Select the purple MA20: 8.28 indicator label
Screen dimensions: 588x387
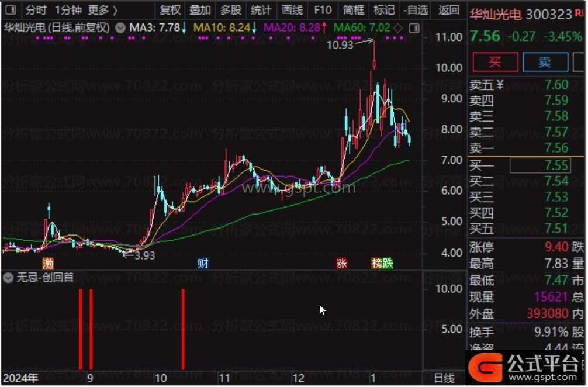[292, 28]
